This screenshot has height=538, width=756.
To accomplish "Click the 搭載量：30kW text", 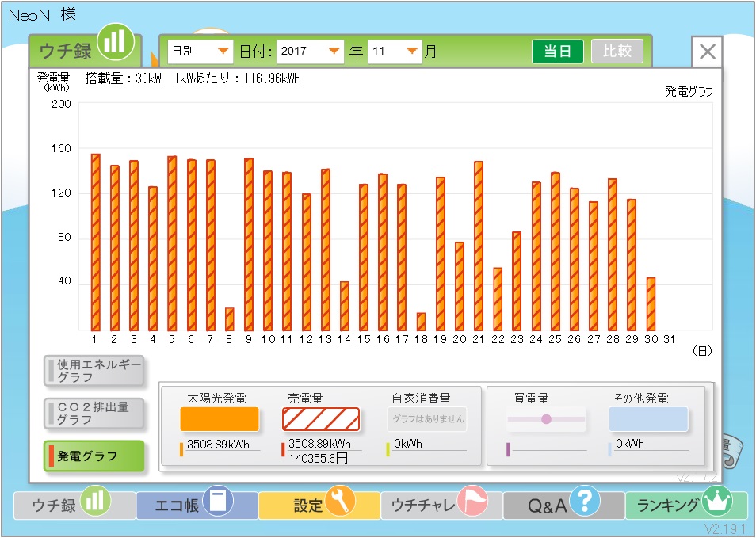I will 124,78.
